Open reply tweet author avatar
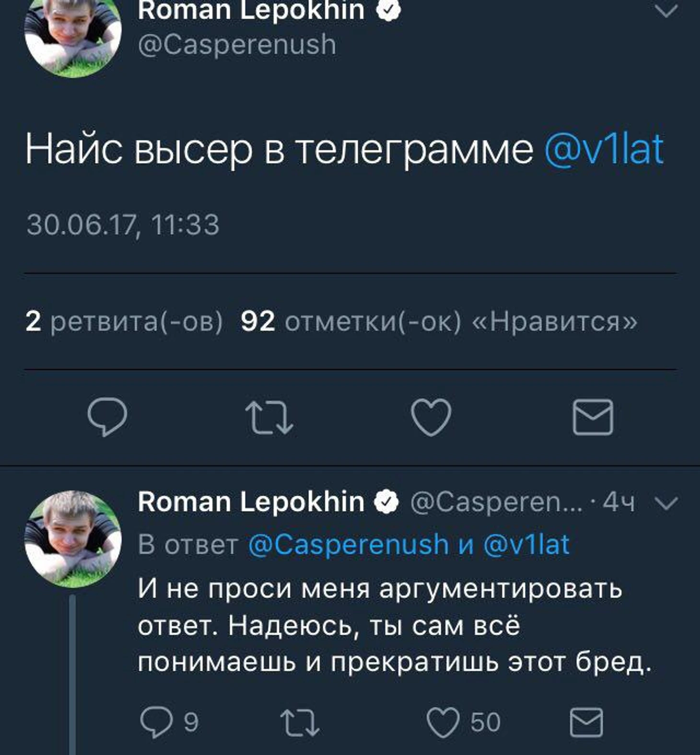This screenshot has height=755, width=700. 73,539
